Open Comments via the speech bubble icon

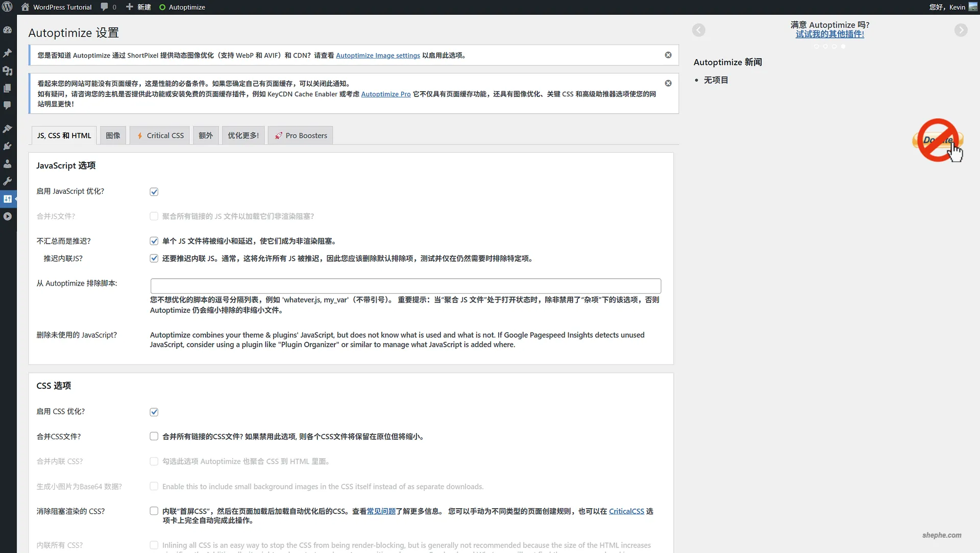tap(8, 105)
